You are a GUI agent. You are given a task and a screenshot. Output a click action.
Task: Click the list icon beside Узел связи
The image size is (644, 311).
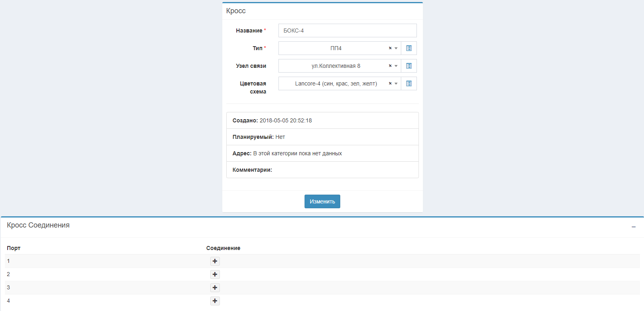click(x=409, y=66)
